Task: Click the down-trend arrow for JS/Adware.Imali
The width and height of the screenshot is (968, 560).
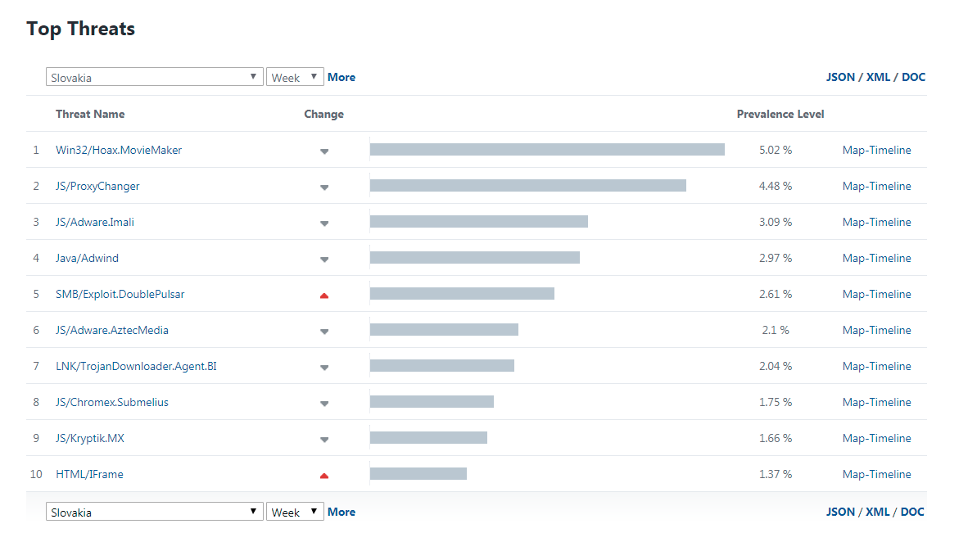Action: click(x=324, y=224)
